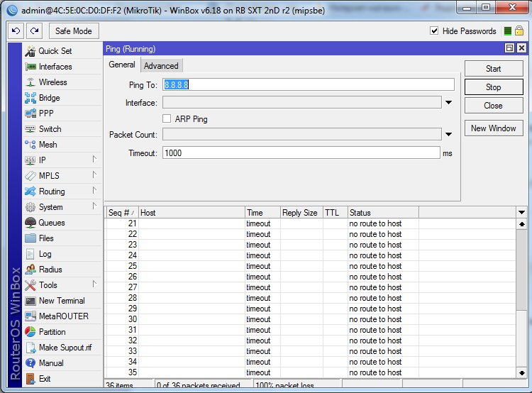Expand the IP submenu arrow
532x393 pixels.
coord(94,159)
